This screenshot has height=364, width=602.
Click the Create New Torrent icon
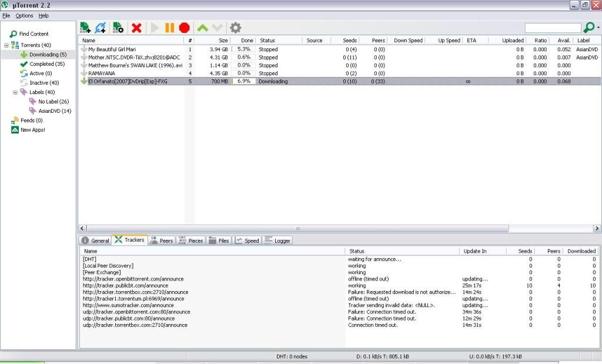pyautogui.click(x=118, y=28)
